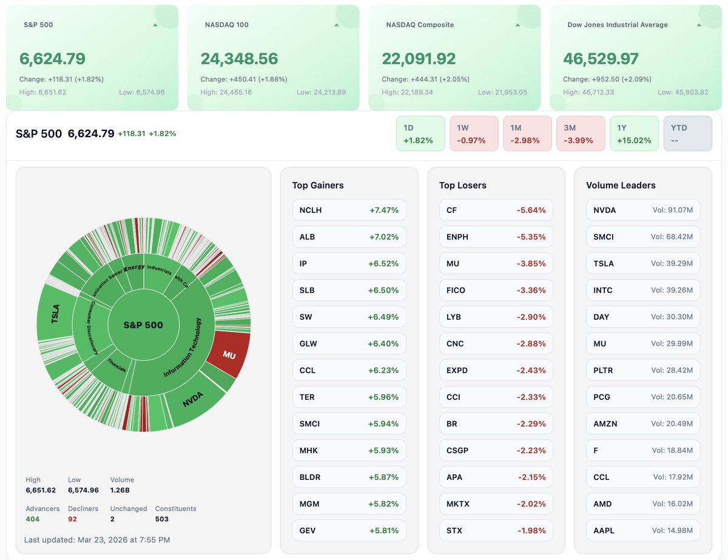This screenshot has width=728, height=560.
Task: Click the NASDAQ Composite collapse triangle
Action: click(x=517, y=25)
